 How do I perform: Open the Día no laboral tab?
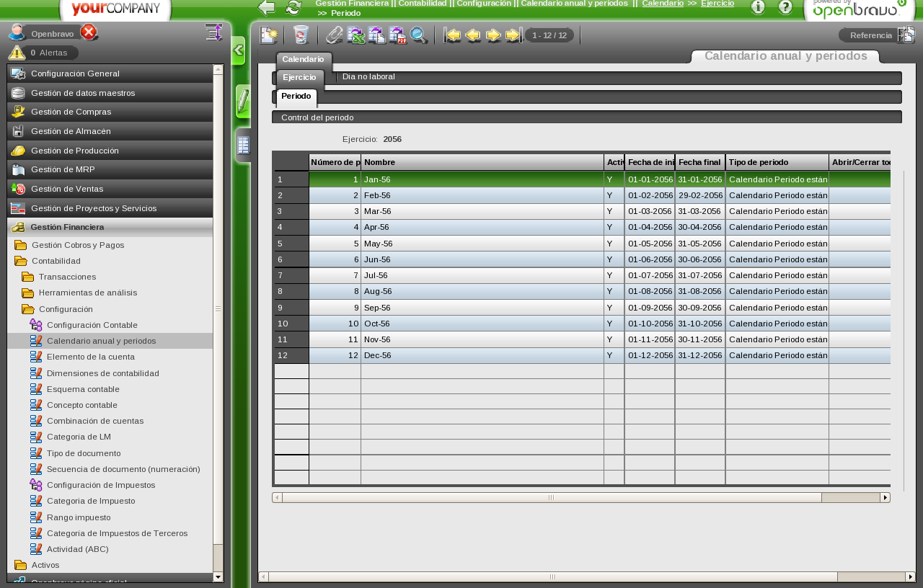click(368, 76)
